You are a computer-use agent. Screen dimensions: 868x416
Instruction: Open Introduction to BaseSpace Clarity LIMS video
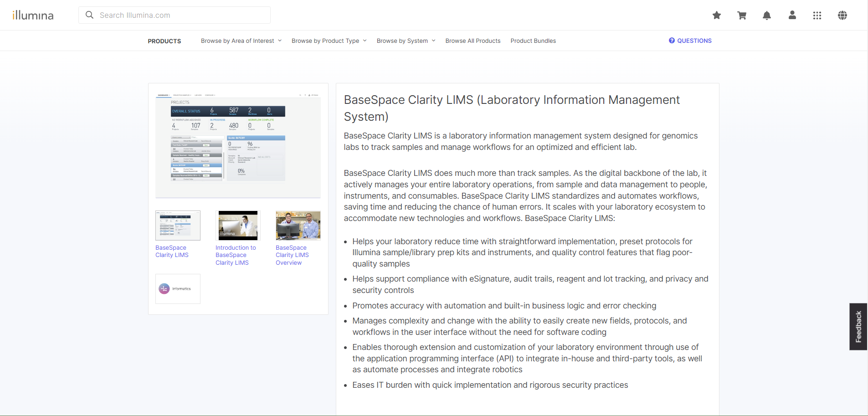coord(237,225)
